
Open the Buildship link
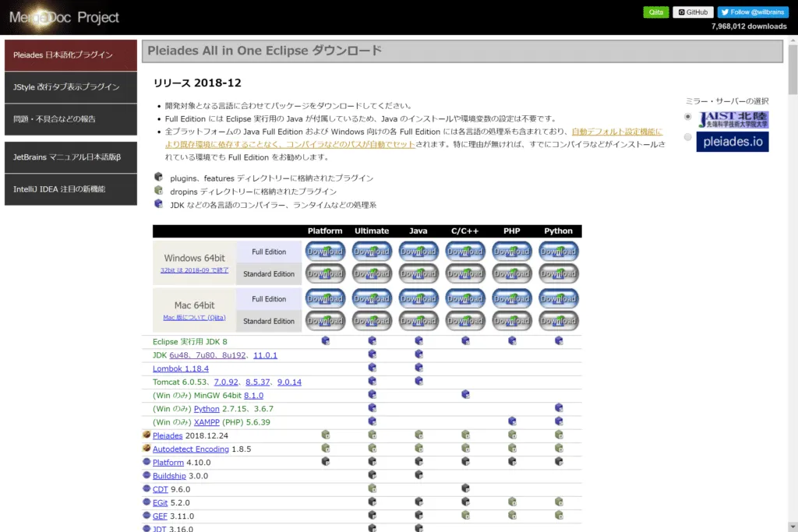click(169, 476)
